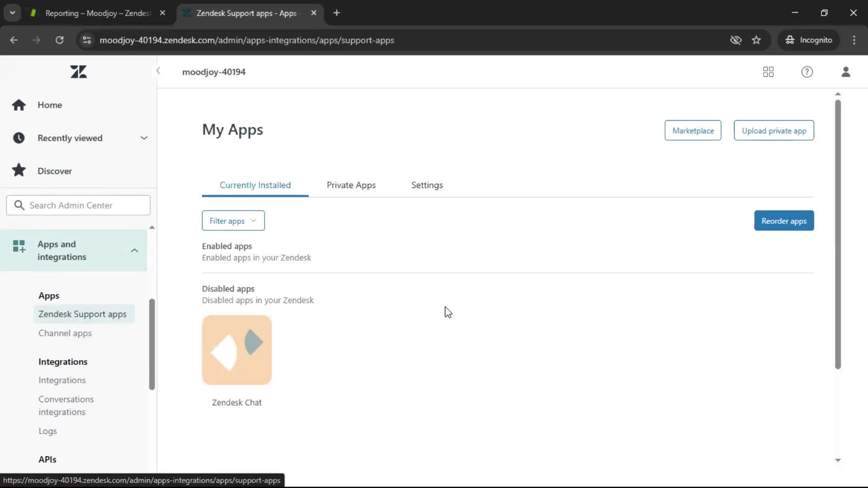Screen dimensions: 868x488
Task: Reload the page
Action: 60,40
